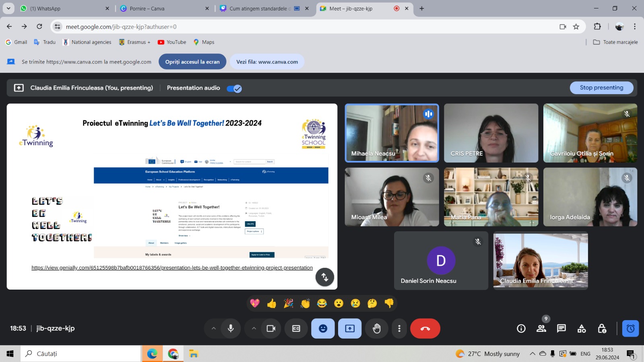The height and width of the screenshot is (362, 644).
Task: Open the Activities panel icon
Action: click(x=582, y=329)
